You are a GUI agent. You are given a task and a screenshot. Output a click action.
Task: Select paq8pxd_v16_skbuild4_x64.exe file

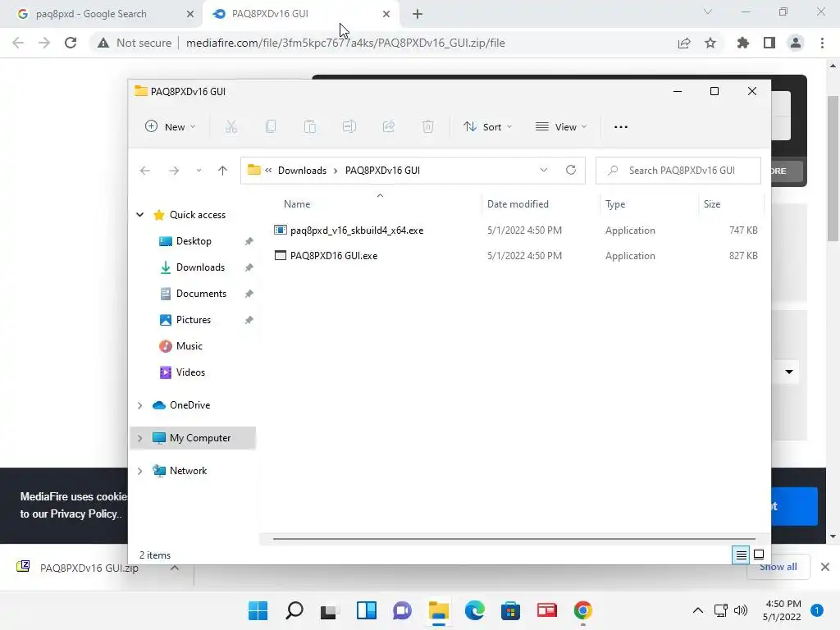(x=356, y=231)
